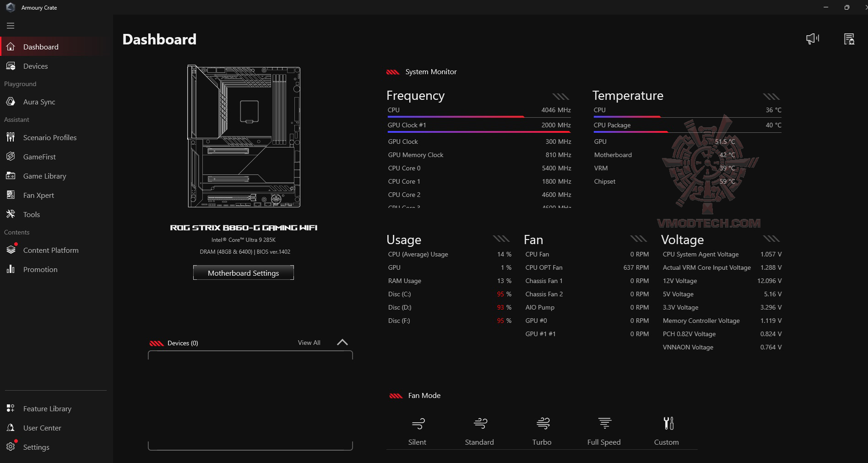868x463 pixels.
Task: Select Standard fan mode icon
Action: click(x=480, y=423)
